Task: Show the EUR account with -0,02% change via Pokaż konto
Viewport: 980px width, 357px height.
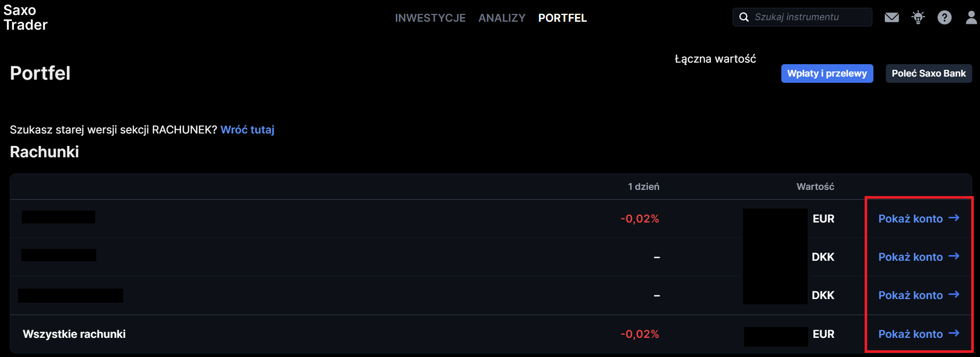Action: click(911, 219)
